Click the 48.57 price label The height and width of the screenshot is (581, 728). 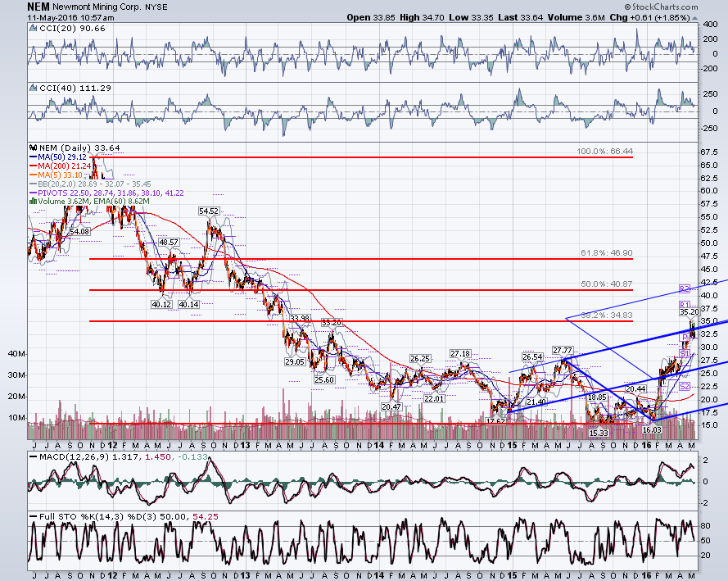pyautogui.click(x=169, y=243)
